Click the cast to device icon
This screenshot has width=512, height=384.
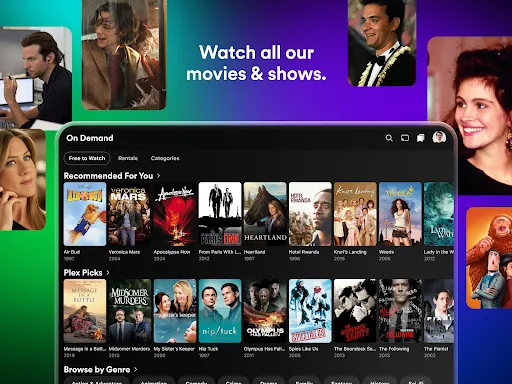tap(405, 138)
